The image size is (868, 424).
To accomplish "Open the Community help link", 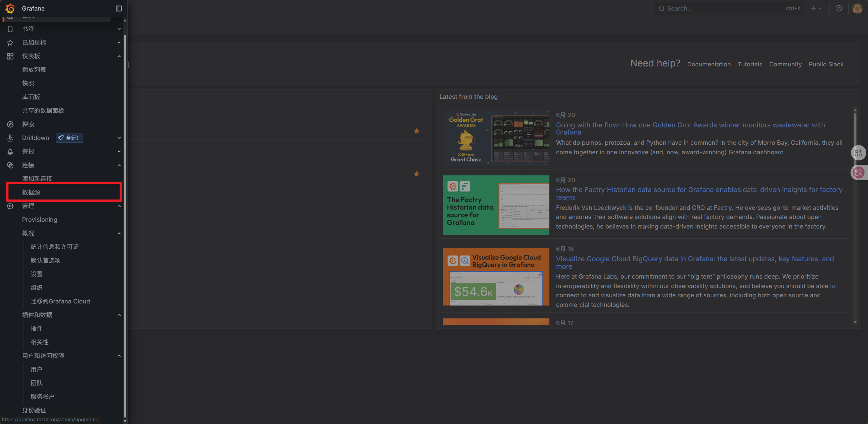I will (x=785, y=64).
